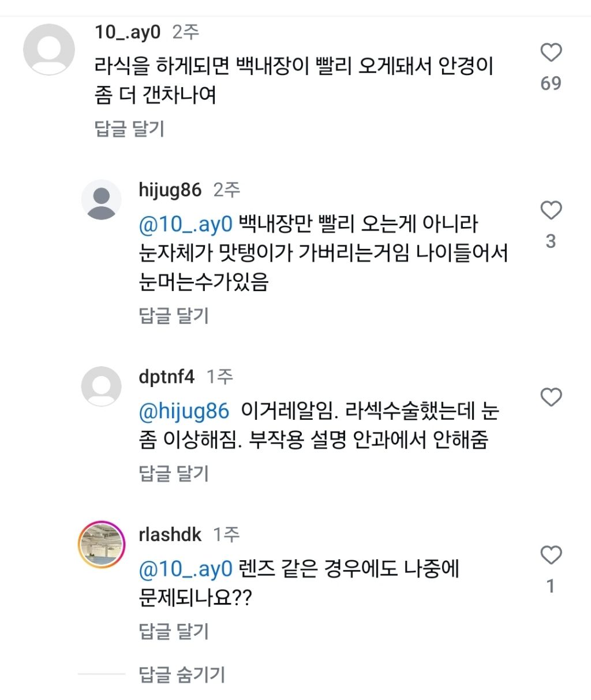View dptnf4's default avatar profile

click(102, 386)
